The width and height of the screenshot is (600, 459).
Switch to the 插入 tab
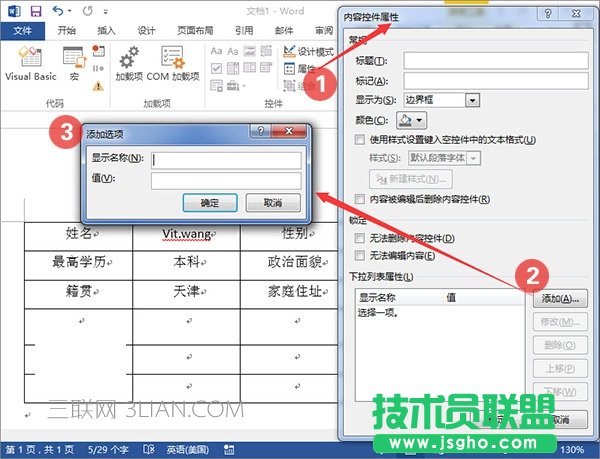[x=106, y=31]
